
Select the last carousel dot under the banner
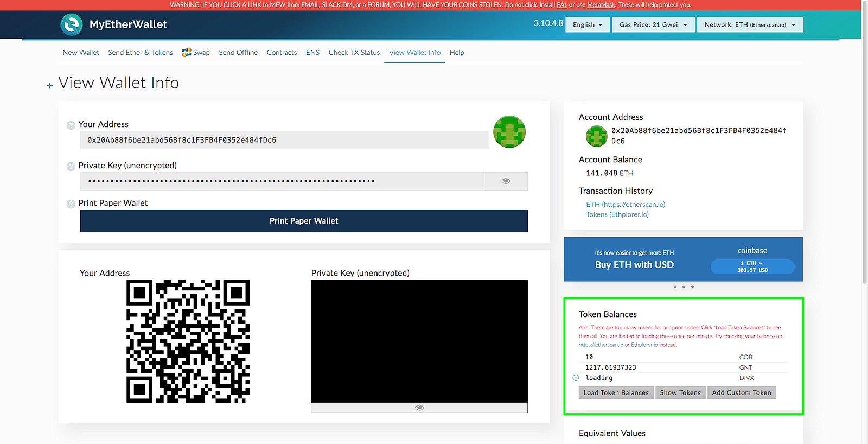pos(692,287)
